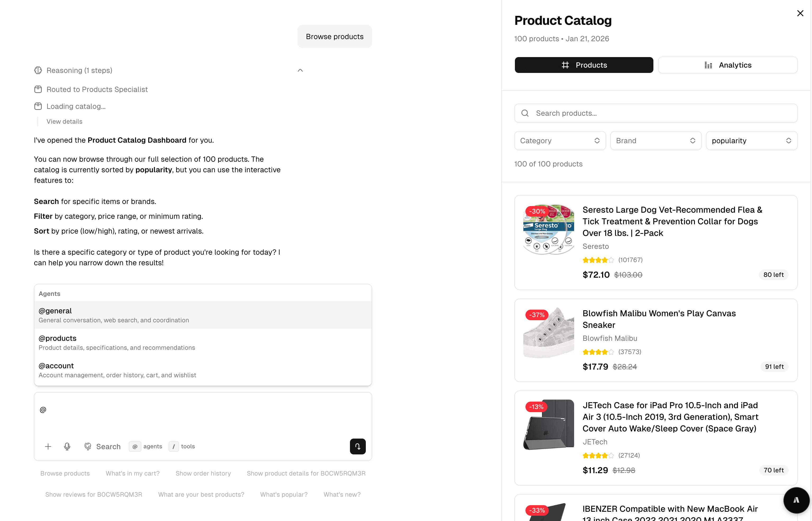Change the popularity sort dropdown

tap(751, 140)
